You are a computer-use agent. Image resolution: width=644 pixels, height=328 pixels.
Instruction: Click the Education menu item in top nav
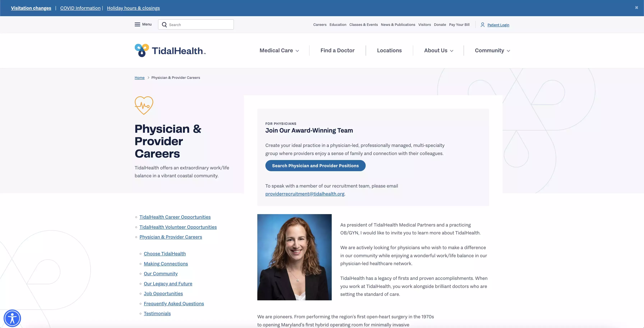point(338,25)
